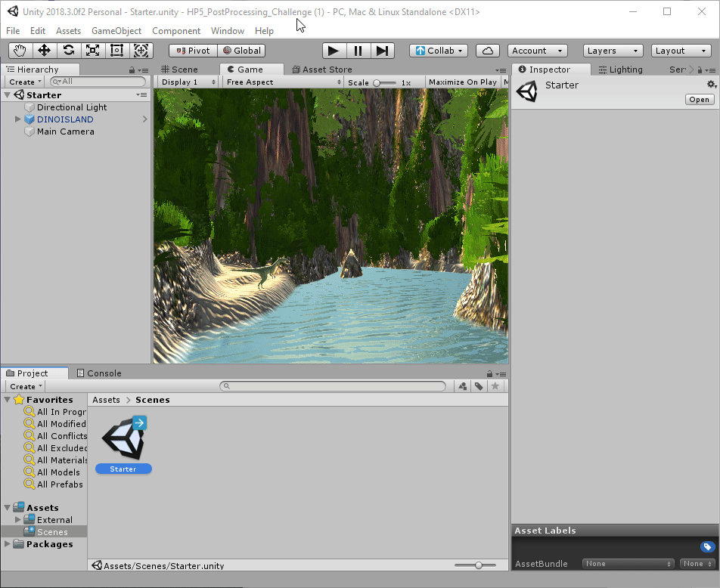
Task: Select the Rotate tool
Action: tap(69, 51)
